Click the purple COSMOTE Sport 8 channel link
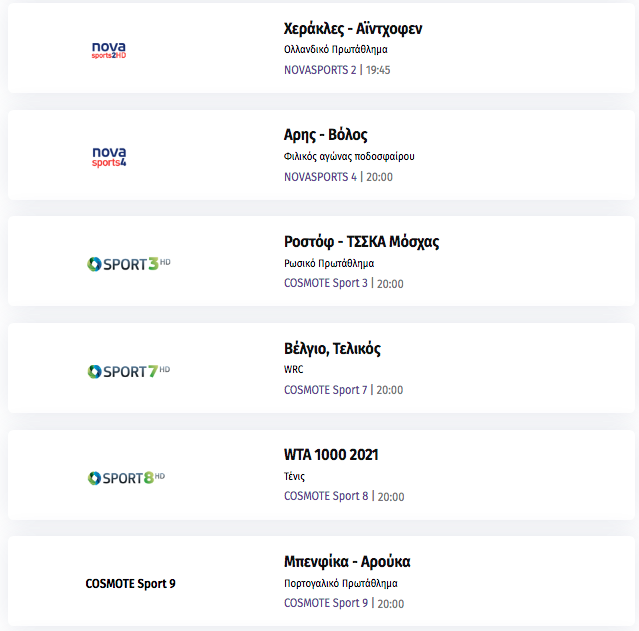This screenshot has height=631, width=639. point(326,496)
